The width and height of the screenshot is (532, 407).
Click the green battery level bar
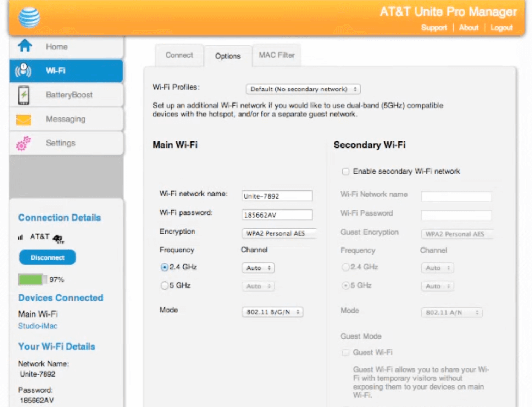point(31,280)
